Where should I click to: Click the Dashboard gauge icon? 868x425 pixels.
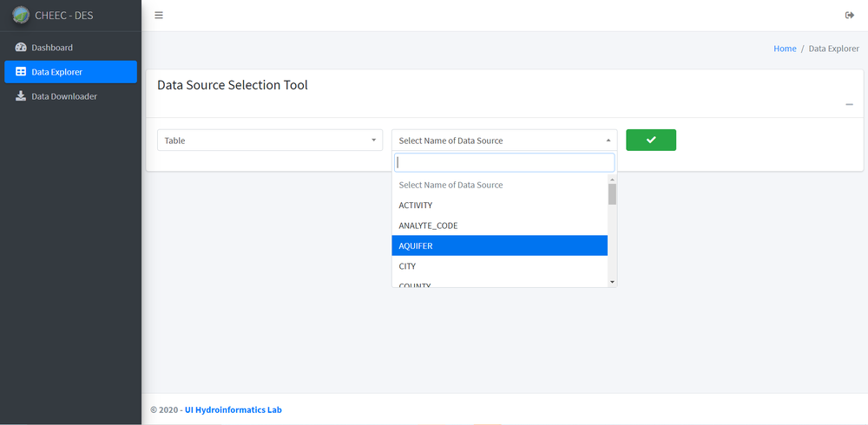21,48
